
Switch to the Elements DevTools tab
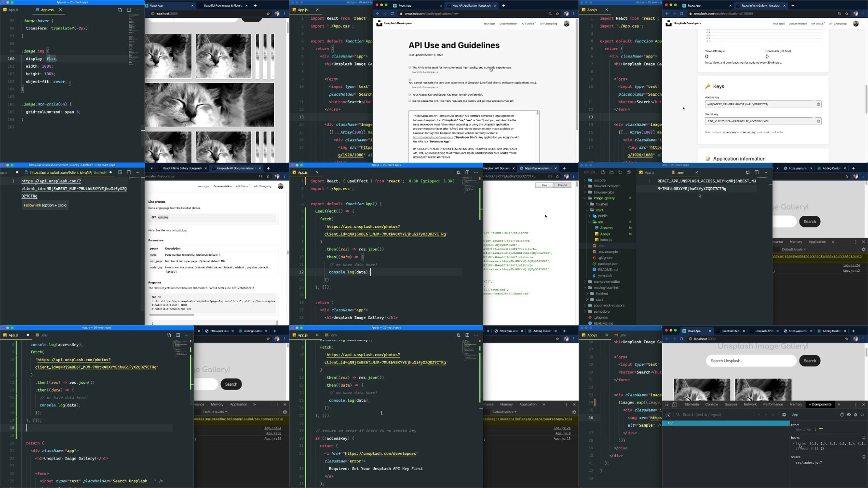692,404
